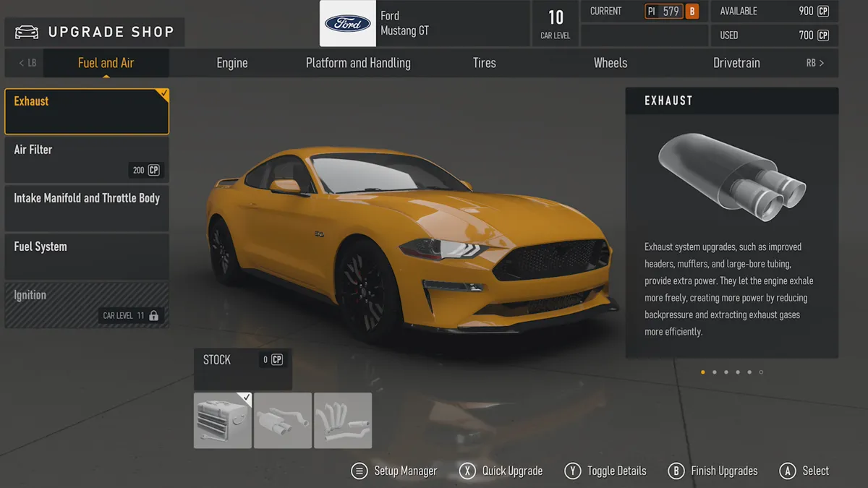Select the headers exhaust upgrade thumbnail
Screen dimensions: 868x488
tap(343, 421)
